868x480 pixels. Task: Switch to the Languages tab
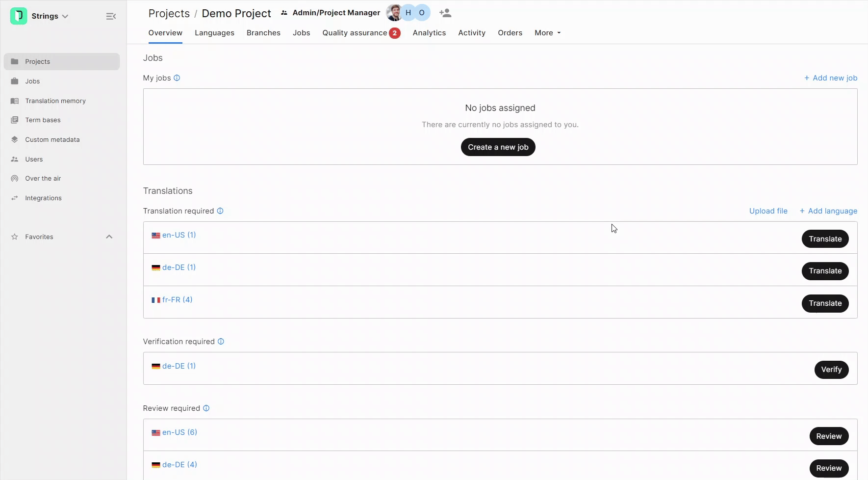pos(214,33)
